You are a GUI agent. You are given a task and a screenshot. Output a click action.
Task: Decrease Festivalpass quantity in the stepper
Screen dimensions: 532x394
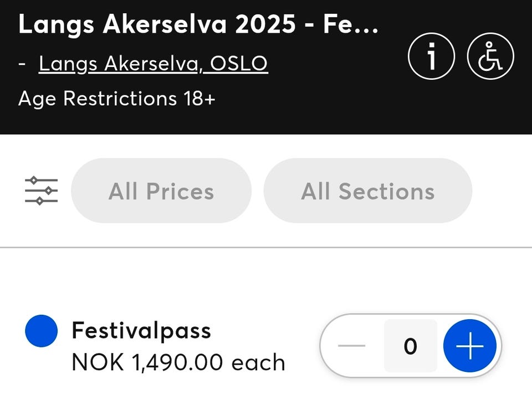[x=351, y=346]
